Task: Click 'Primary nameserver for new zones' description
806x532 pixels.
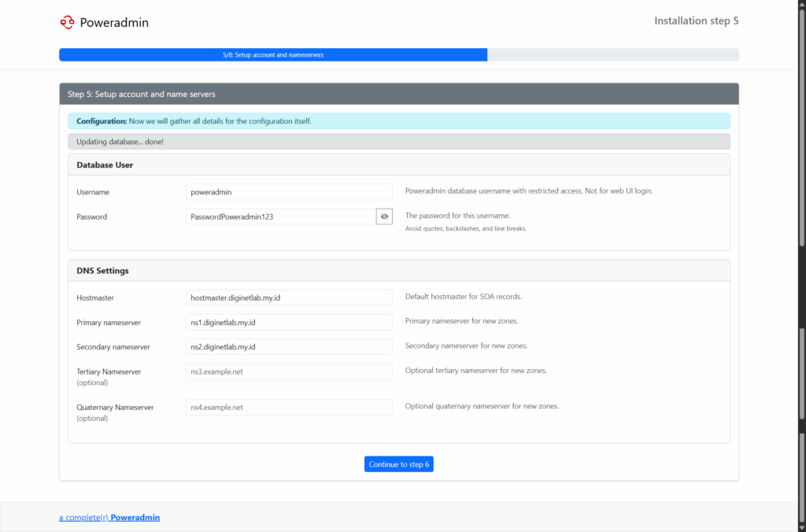Action: 461,321
